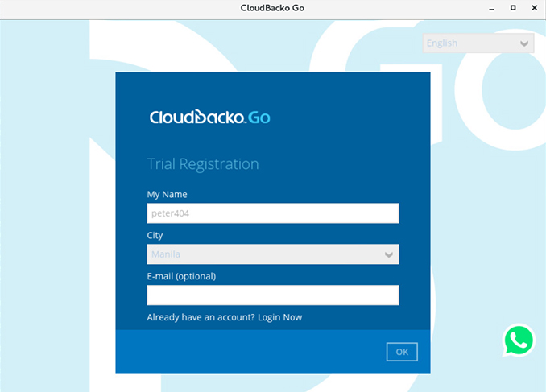Maximize the CloudBacko Go window

point(513,8)
